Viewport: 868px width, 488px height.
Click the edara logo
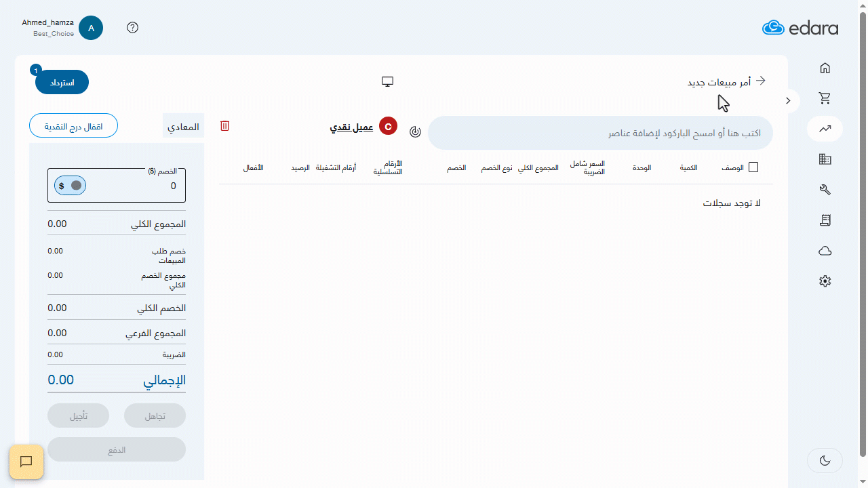(800, 28)
